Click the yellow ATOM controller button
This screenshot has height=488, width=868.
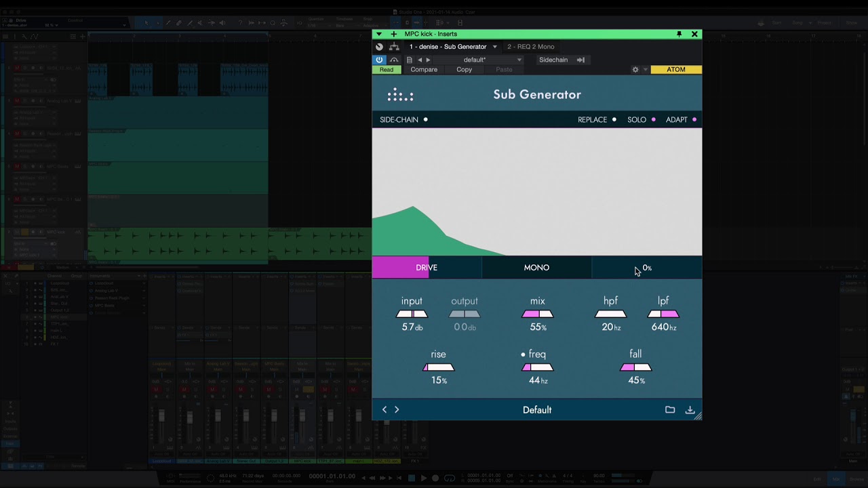[x=676, y=70]
